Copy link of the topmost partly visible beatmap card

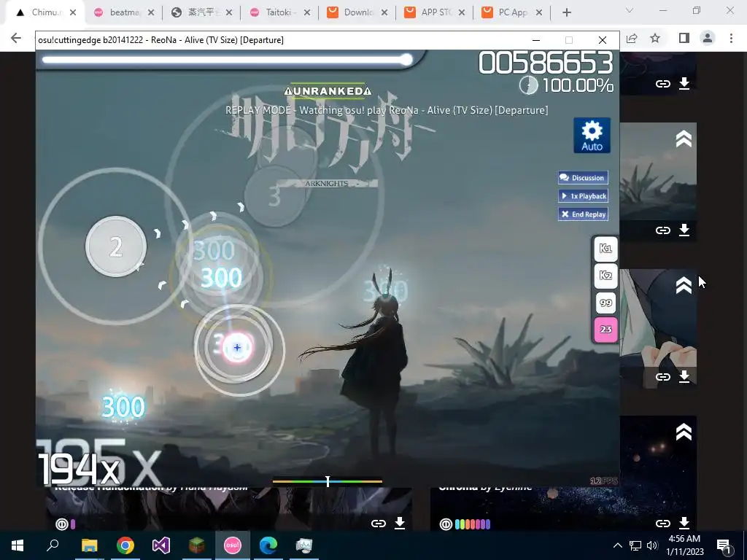coord(662,84)
